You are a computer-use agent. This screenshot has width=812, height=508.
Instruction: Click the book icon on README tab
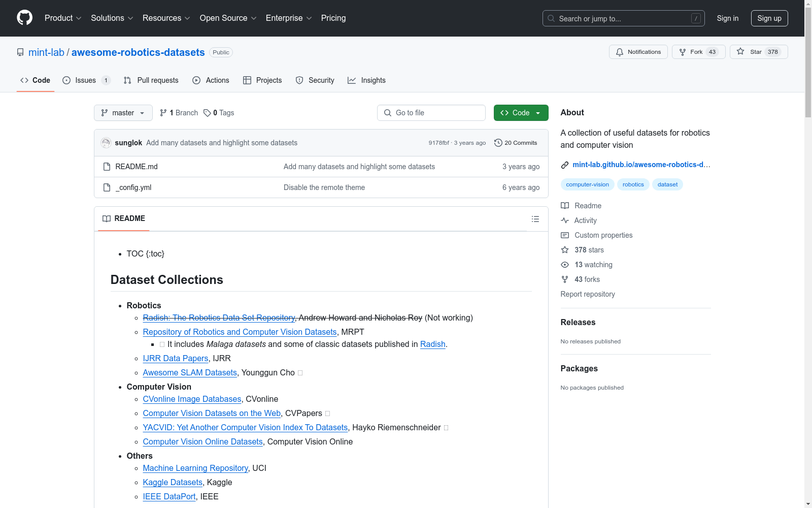(107, 218)
